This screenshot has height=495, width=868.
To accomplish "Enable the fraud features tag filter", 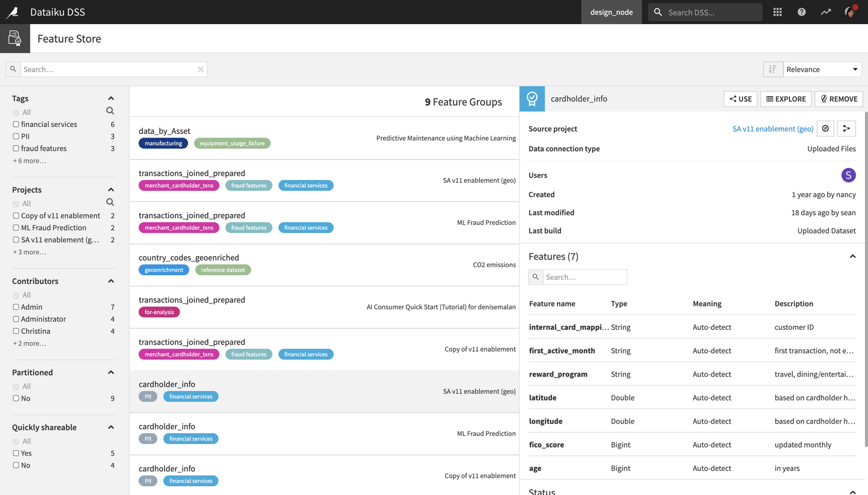I will tap(15, 148).
